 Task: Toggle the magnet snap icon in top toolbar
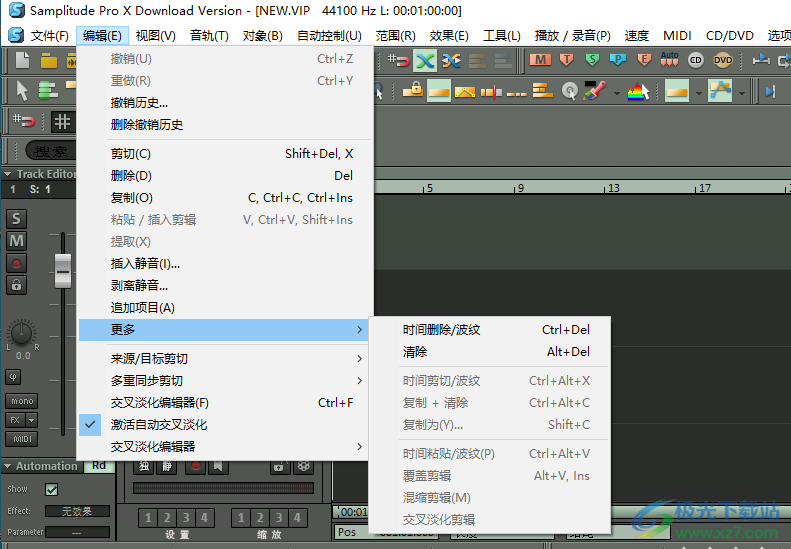point(399,61)
